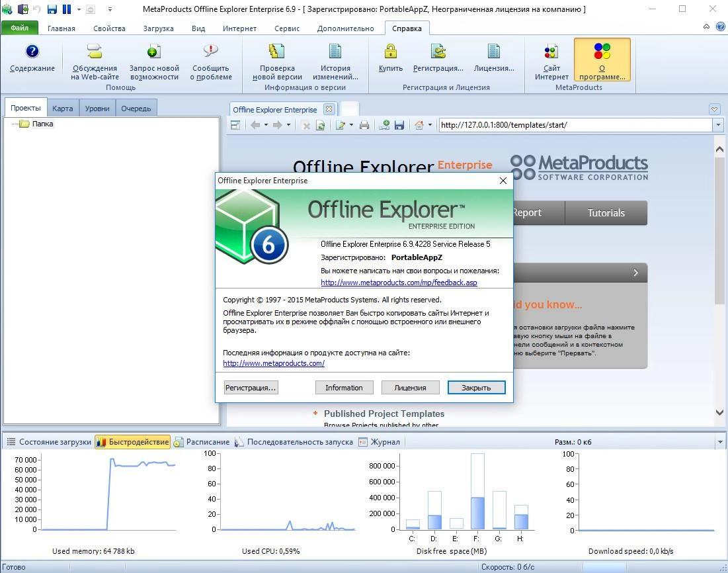Screen dimensions: 728x573
Task: Click the Tutorials button on start page
Action: click(x=606, y=213)
